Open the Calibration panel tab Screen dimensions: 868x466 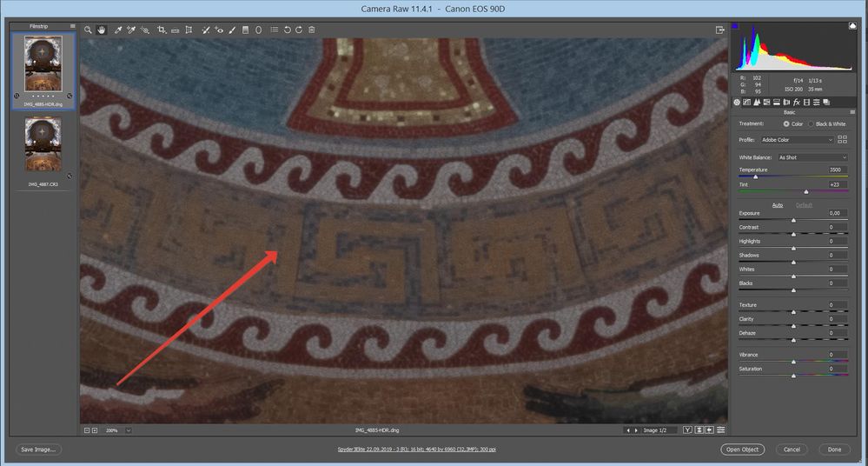click(806, 103)
